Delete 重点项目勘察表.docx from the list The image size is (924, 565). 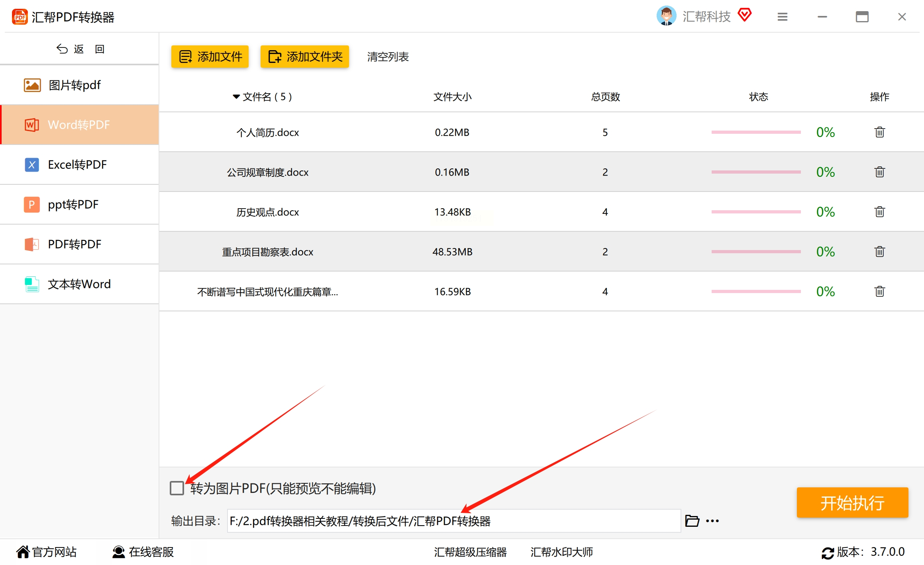click(879, 252)
